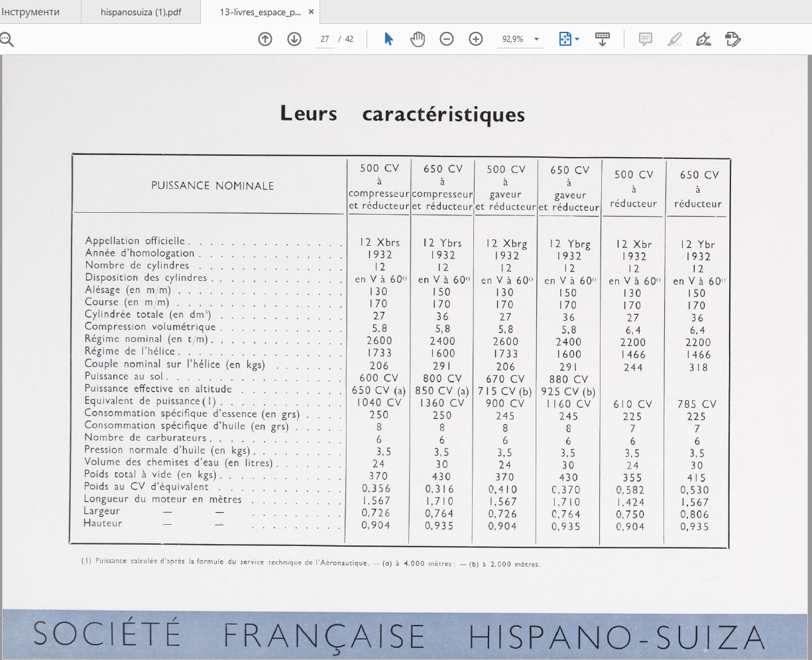Image resolution: width=812 pixels, height=660 pixels.
Task: Click the "1160 CV" value
Action: coord(569,404)
